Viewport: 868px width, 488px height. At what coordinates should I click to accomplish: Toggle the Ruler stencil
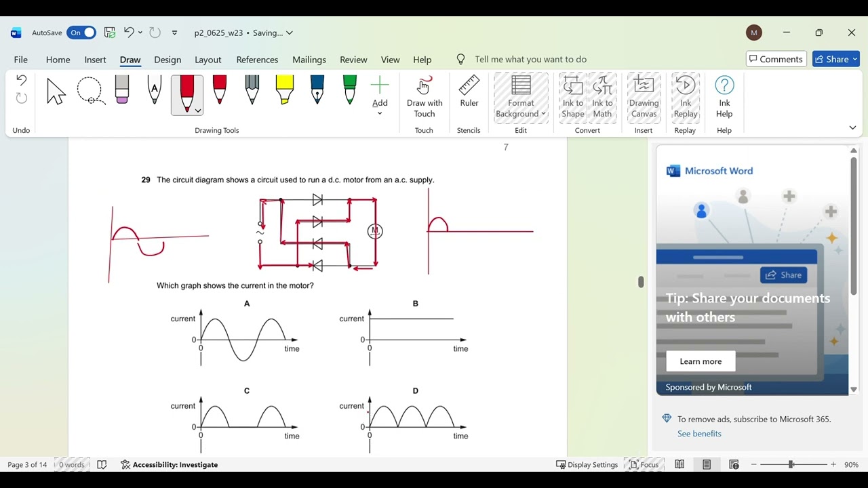(469, 91)
